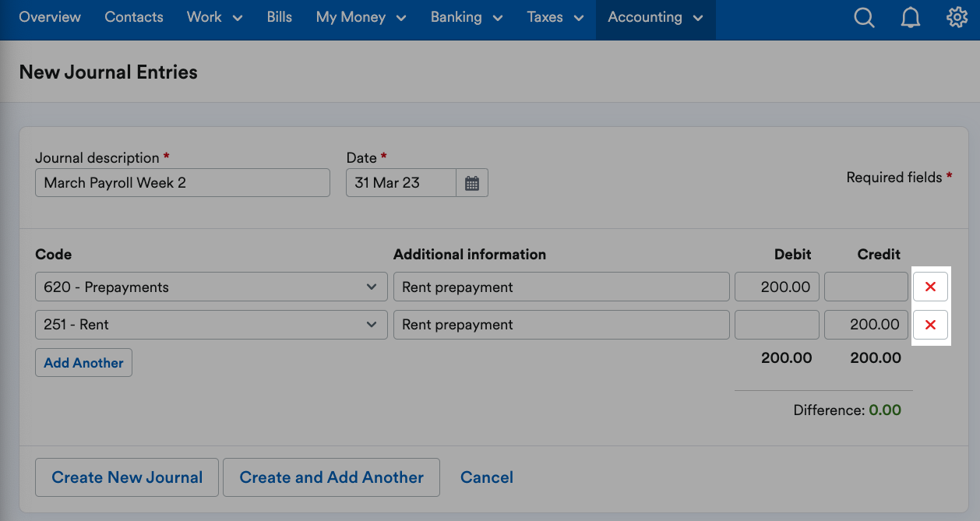Image resolution: width=980 pixels, height=521 pixels.
Task: Click Create and Add Another button
Action: coord(331,477)
